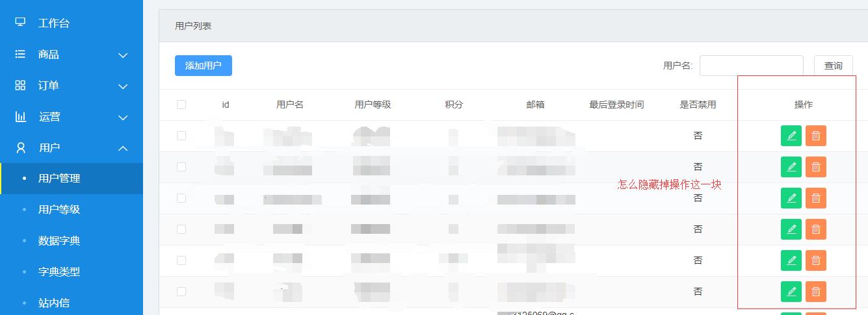The image size is (868, 315).
Task: Delete the third user row
Action: coord(816,198)
